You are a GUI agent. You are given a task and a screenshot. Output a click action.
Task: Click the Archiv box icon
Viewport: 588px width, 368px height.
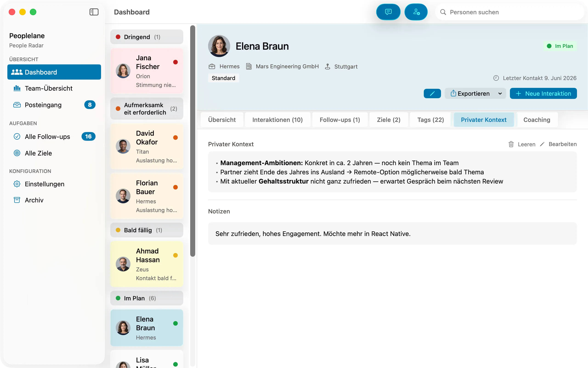[17, 200]
